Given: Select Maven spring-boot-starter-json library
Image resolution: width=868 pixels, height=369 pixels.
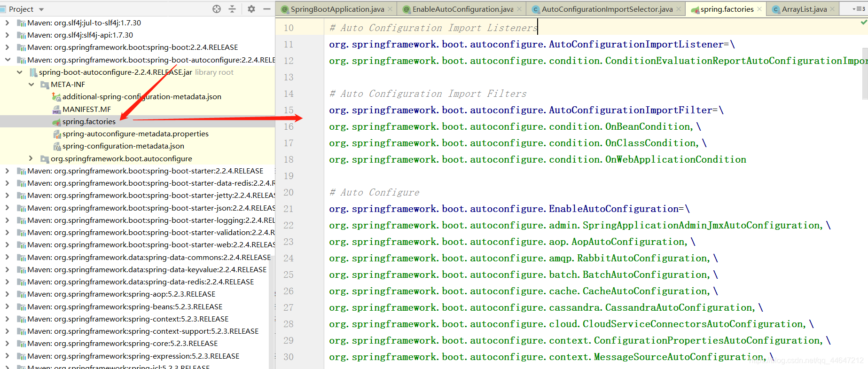Looking at the screenshot, I should tap(151, 208).
